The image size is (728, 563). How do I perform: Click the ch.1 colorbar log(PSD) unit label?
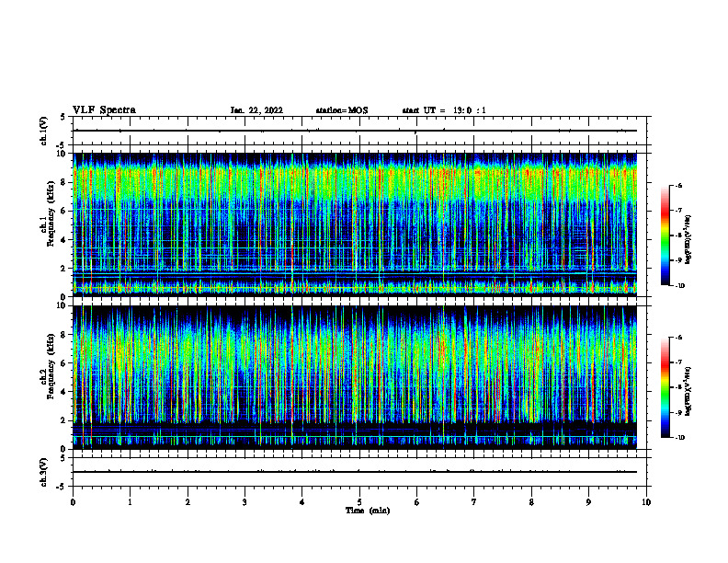(x=688, y=240)
